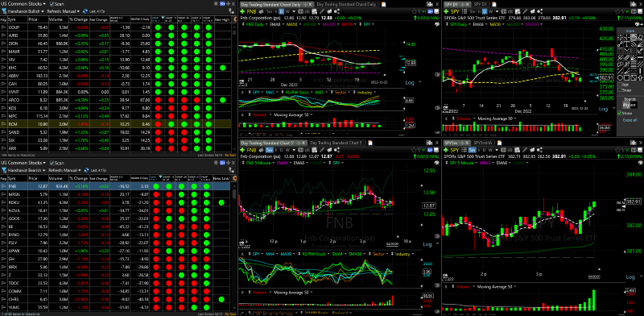Click the orange arrow at Bullish watchlist header end
This screenshot has width=644, height=316.
point(235,19)
